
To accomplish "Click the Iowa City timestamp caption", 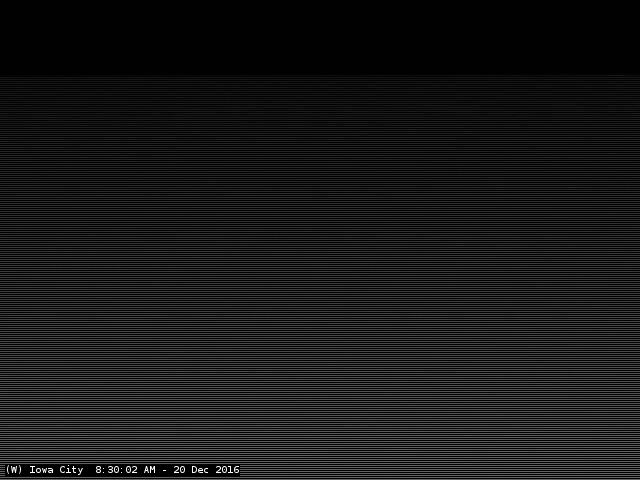I will coord(122,470).
